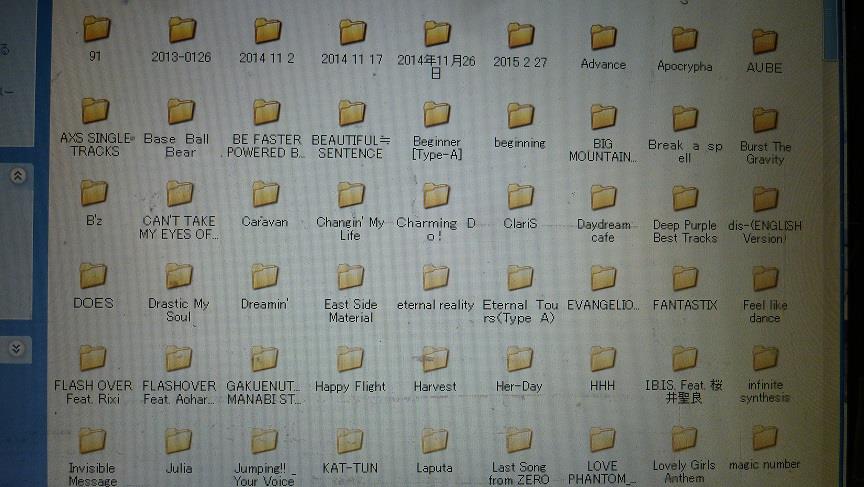Open the B'z folder
This screenshot has width=864, height=487.
coord(94,193)
